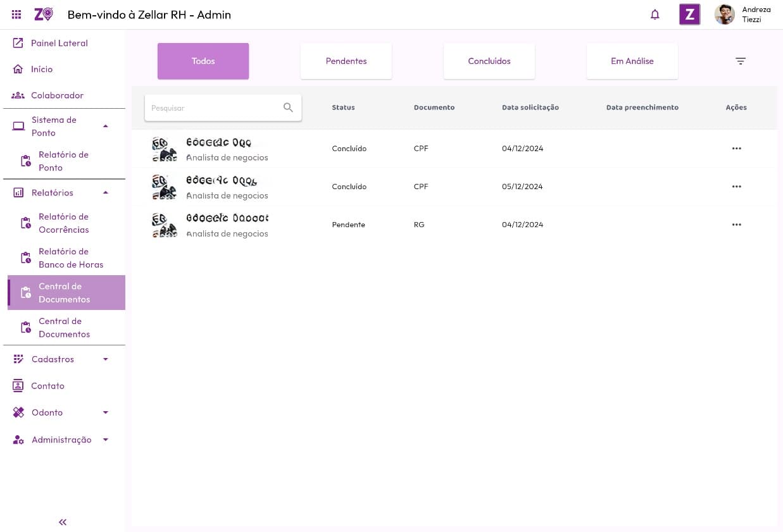Collapse sidebar with double chevron icon

point(63,522)
